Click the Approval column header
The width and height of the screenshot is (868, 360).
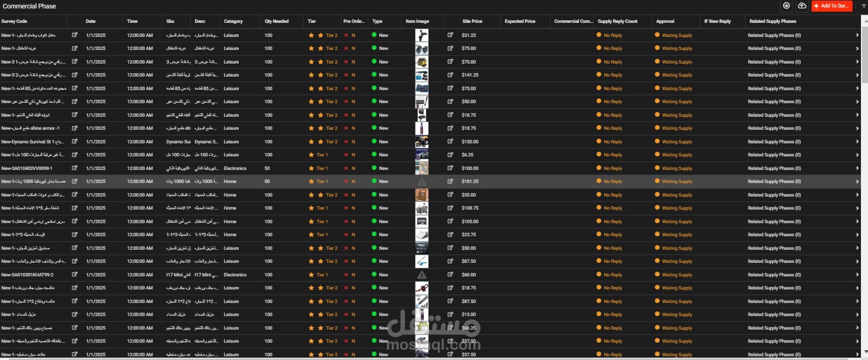(x=665, y=21)
